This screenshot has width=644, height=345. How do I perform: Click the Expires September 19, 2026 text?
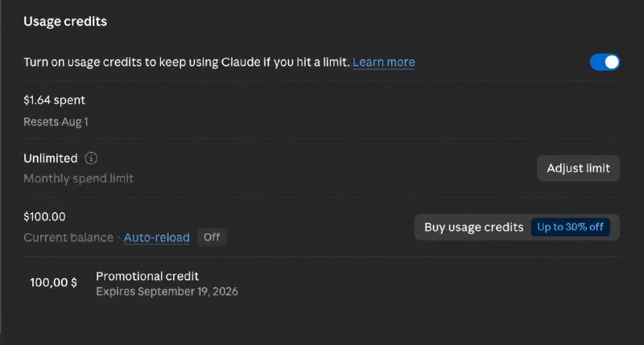(167, 292)
